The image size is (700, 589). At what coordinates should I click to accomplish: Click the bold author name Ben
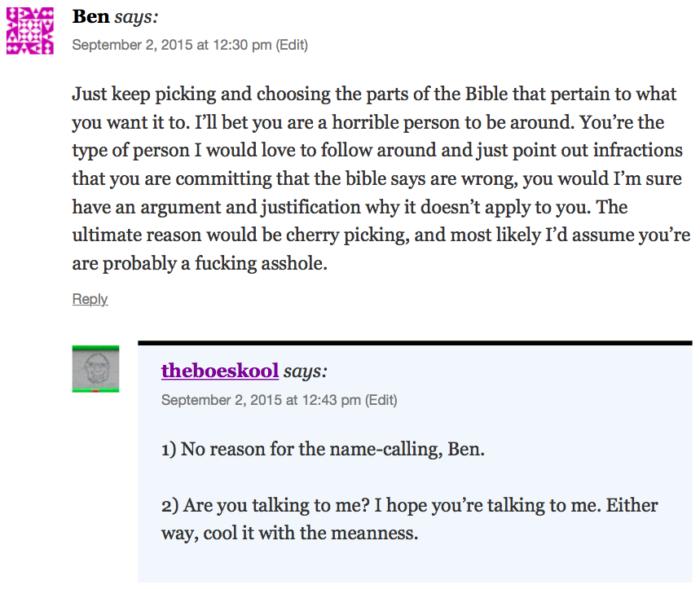pyautogui.click(x=90, y=16)
